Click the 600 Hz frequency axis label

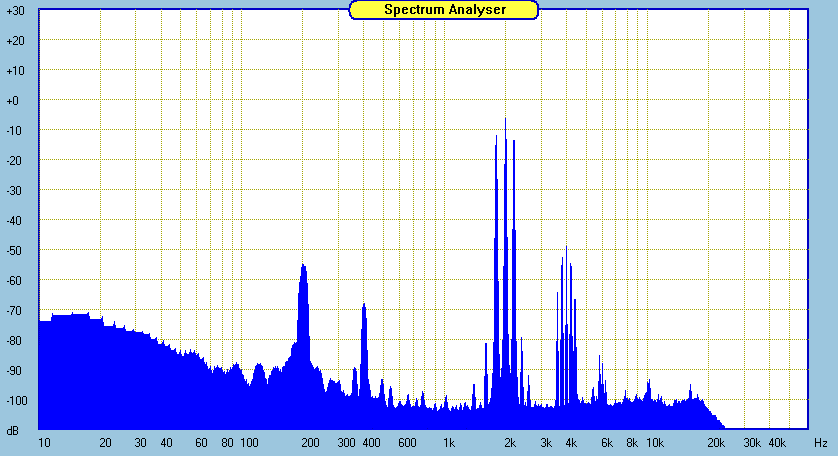407,442
